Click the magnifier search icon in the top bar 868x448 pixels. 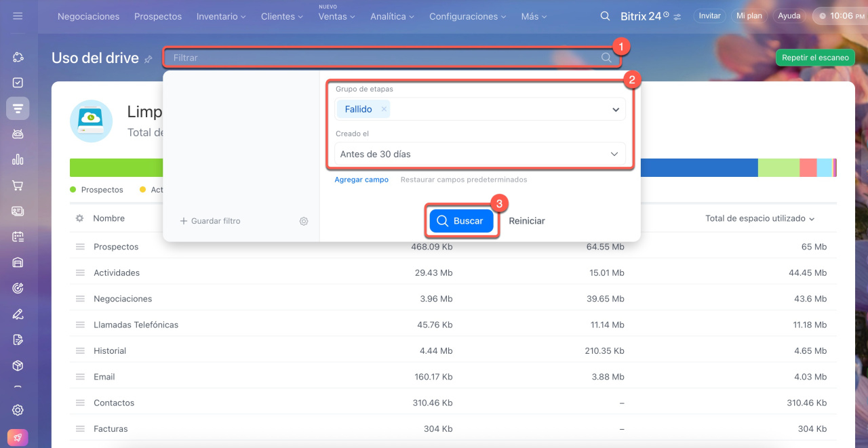605,16
